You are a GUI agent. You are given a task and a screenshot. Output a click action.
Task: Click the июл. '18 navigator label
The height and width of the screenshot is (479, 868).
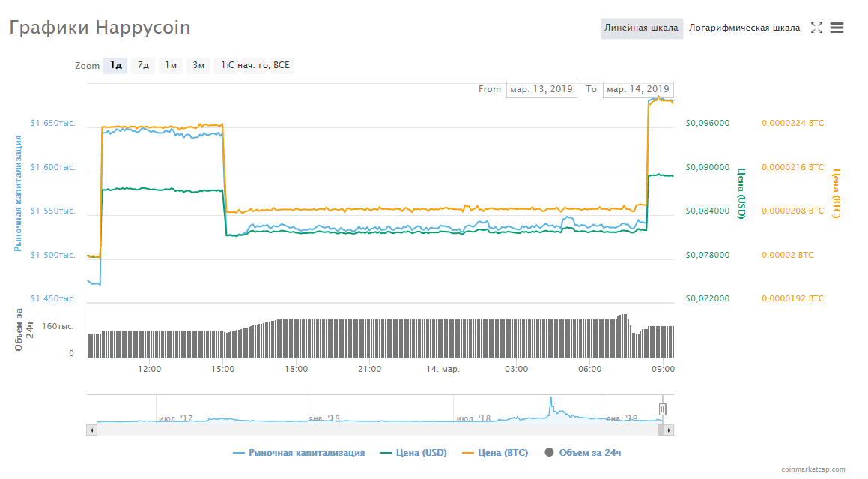tap(473, 418)
